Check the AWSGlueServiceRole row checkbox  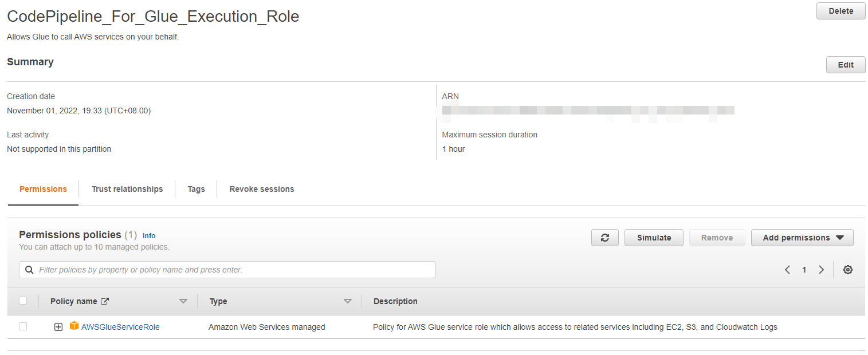[23, 326]
